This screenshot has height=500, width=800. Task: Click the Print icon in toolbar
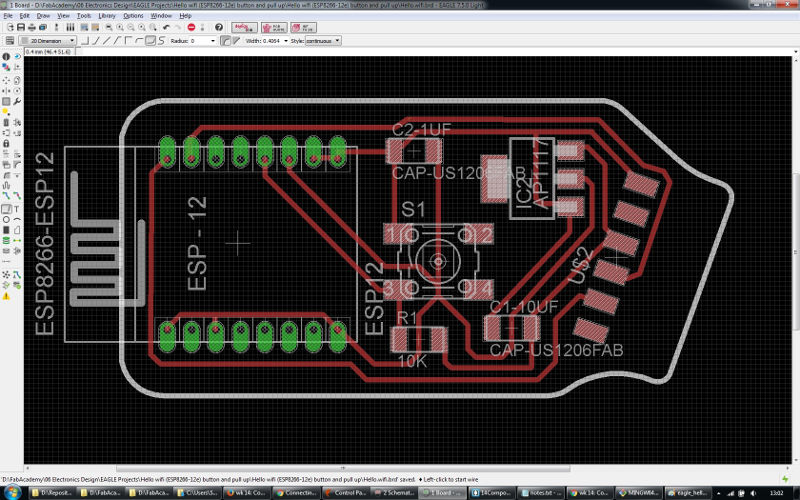pos(32,27)
